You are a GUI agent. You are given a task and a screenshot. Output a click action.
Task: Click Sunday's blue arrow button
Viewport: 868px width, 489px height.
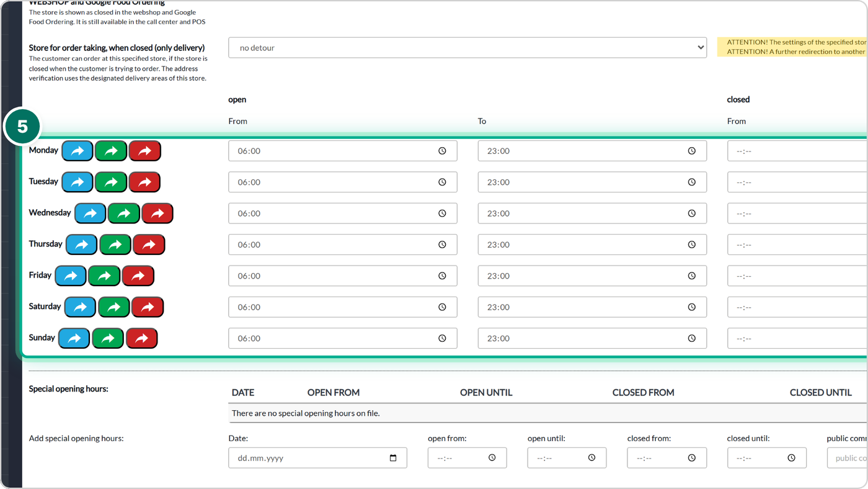click(x=74, y=338)
